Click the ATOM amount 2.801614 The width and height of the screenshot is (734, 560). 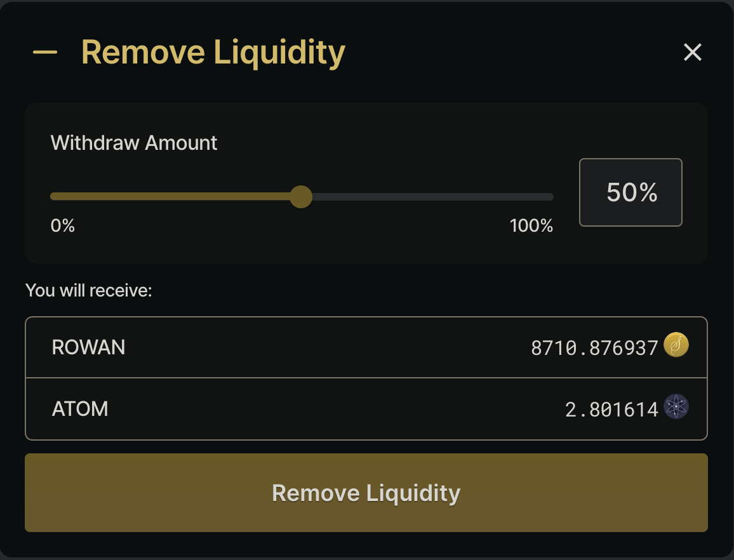pyautogui.click(x=611, y=410)
